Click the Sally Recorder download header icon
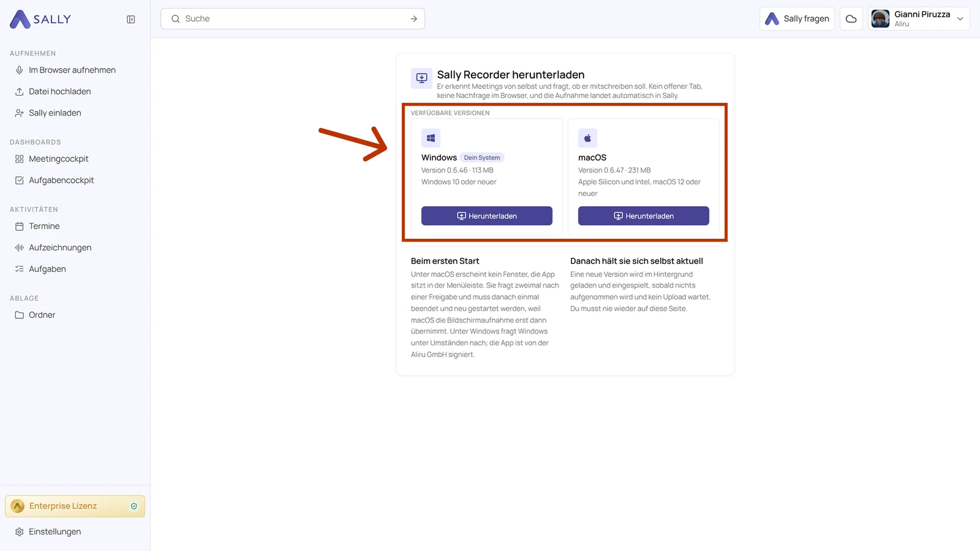The width and height of the screenshot is (980, 551). [421, 78]
